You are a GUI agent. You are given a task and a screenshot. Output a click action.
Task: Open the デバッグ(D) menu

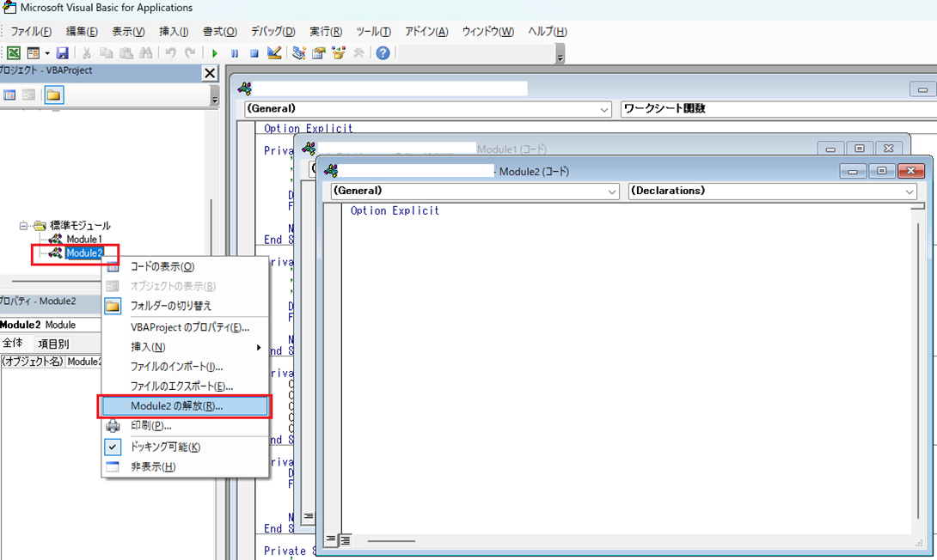[x=273, y=32]
